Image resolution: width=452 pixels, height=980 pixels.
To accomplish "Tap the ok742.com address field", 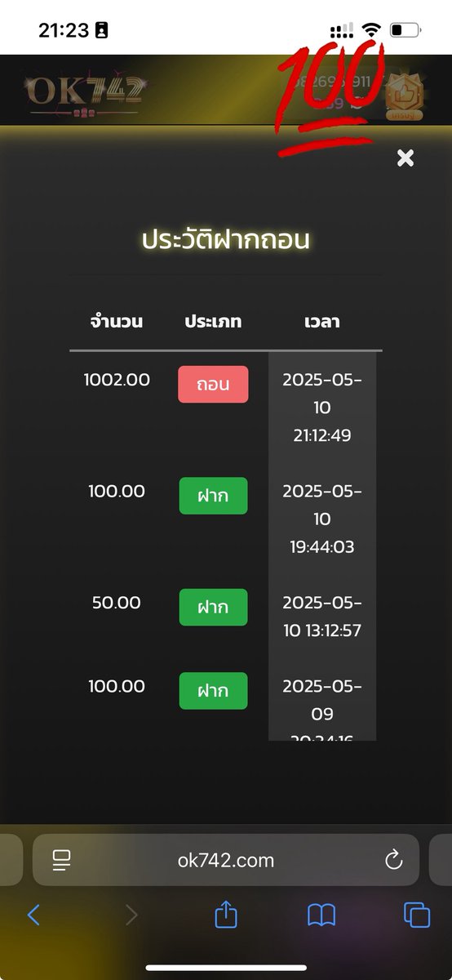I will (x=226, y=860).
